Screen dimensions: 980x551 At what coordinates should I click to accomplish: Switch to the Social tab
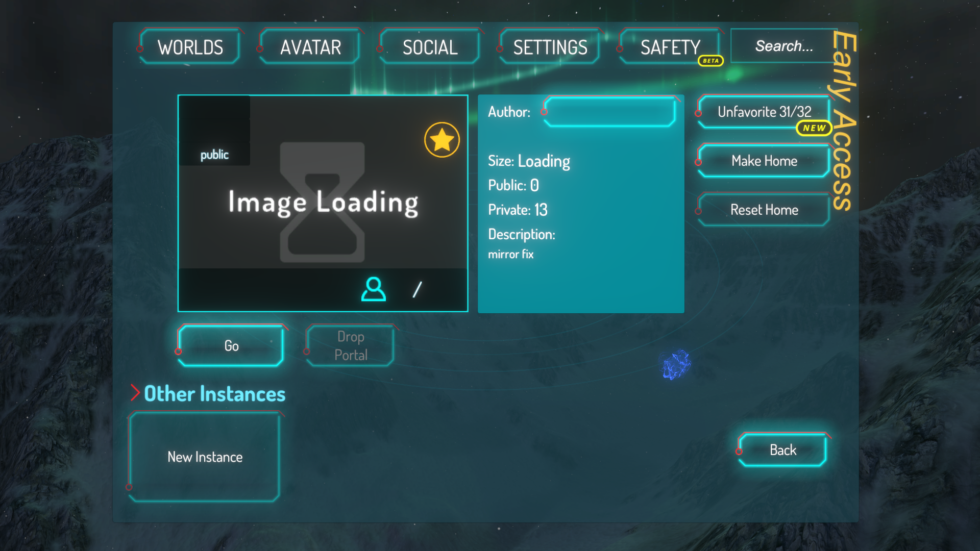430,47
